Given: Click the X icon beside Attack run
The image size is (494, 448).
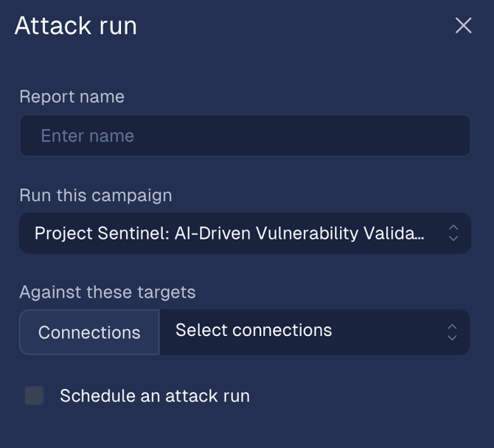Looking at the screenshot, I should (x=464, y=26).
